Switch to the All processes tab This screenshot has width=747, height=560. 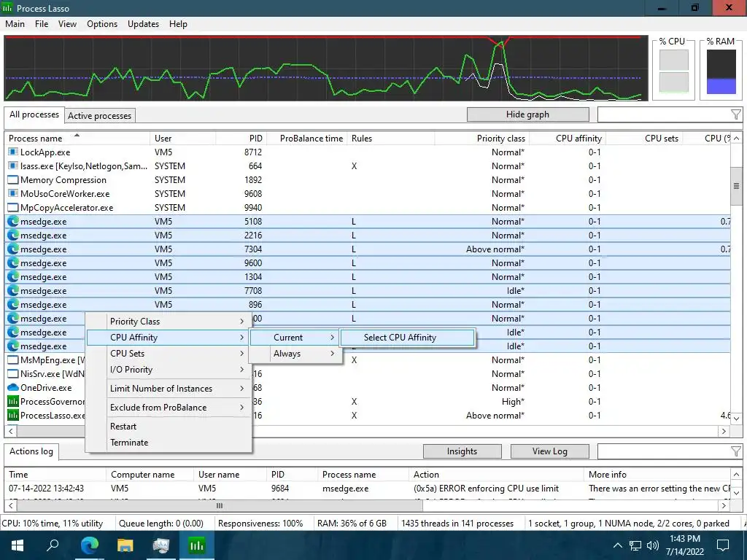34,114
